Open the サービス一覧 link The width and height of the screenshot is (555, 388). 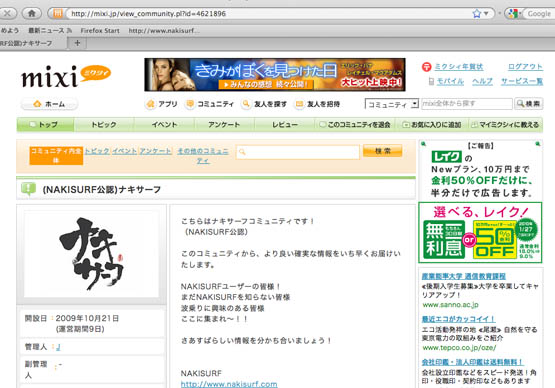[522, 81]
